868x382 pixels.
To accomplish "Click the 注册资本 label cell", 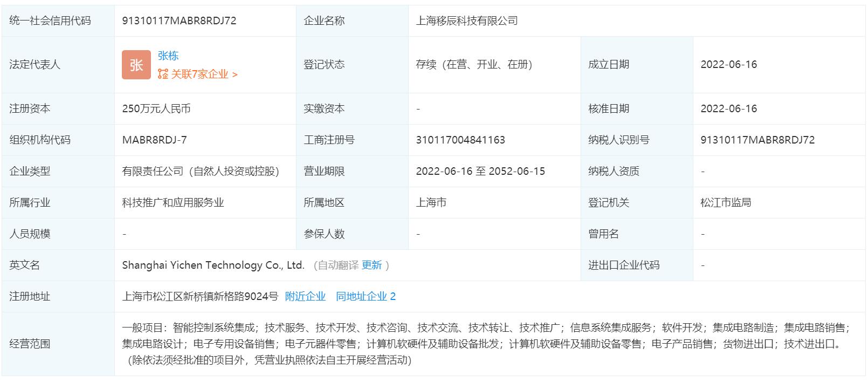I will tap(58, 108).
